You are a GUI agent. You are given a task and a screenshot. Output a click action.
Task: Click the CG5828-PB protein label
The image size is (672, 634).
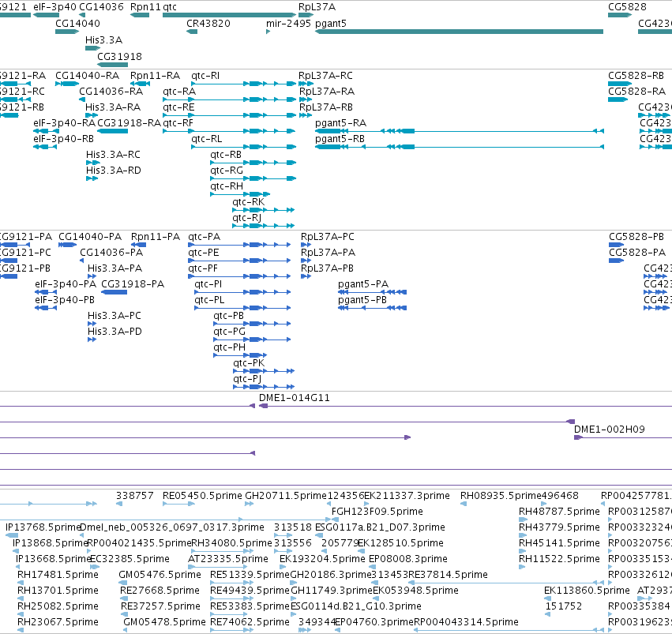point(636,237)
